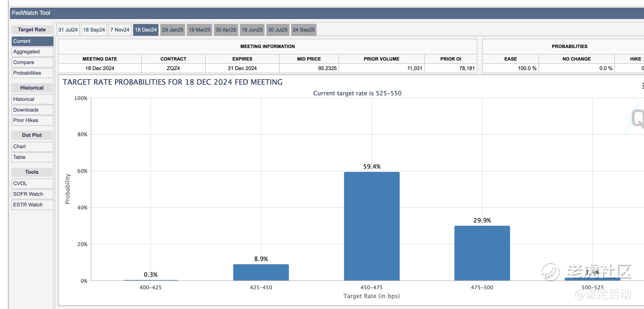The image size is (644, 309).
Task: Click the Historical section header
Action: (32, 88)
